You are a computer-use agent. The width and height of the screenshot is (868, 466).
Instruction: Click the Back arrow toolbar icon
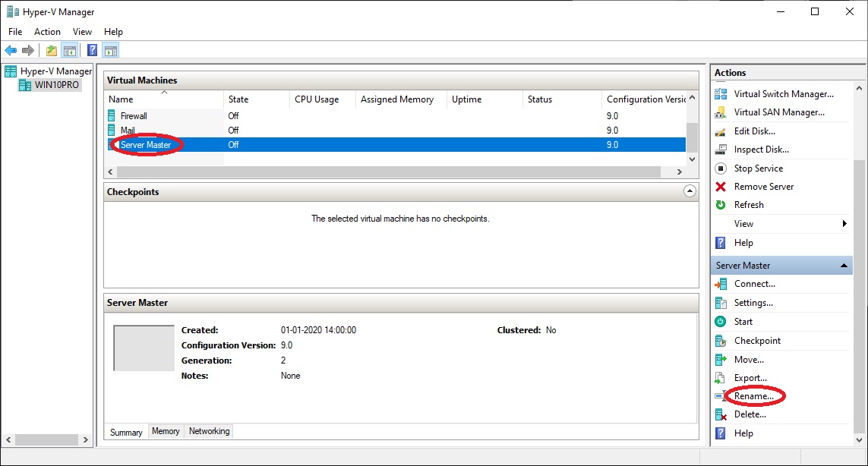[x=11, y=51]
